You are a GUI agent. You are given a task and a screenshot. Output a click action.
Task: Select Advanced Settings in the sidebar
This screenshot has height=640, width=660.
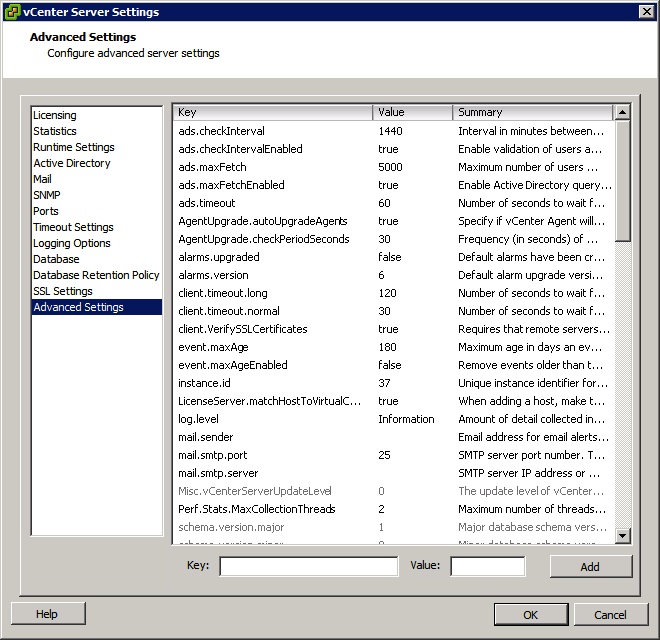(97, 307)
